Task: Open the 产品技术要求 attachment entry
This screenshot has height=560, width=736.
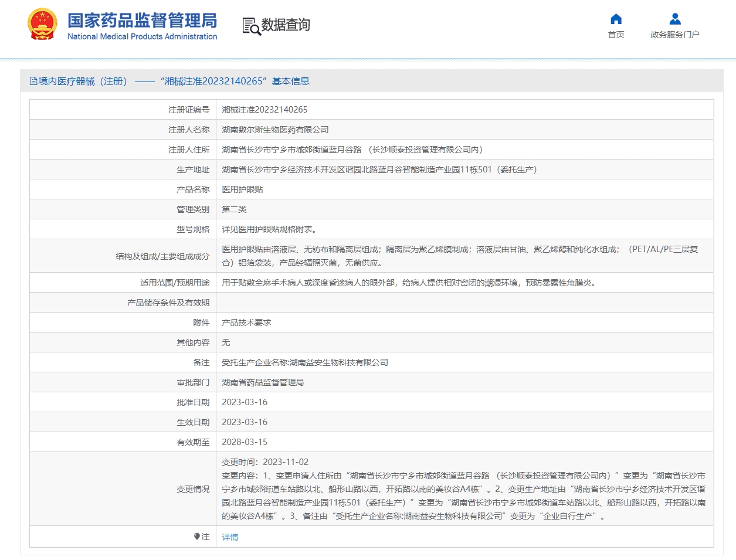Action: tap(246, 323)
